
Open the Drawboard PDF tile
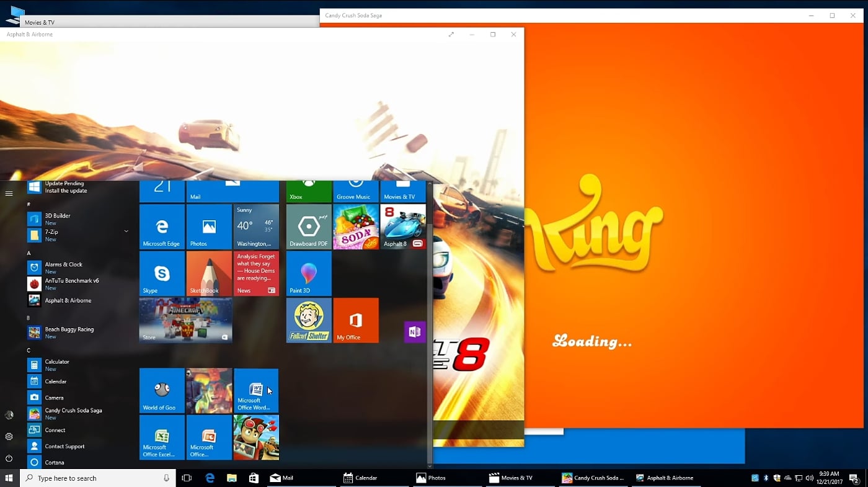pyautogui.click(x=309, y=227)
